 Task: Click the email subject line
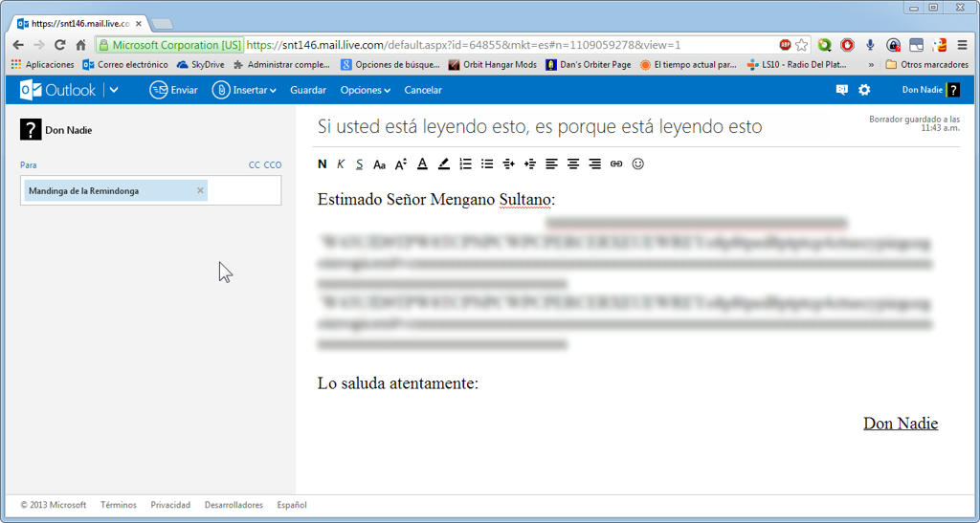540,127
